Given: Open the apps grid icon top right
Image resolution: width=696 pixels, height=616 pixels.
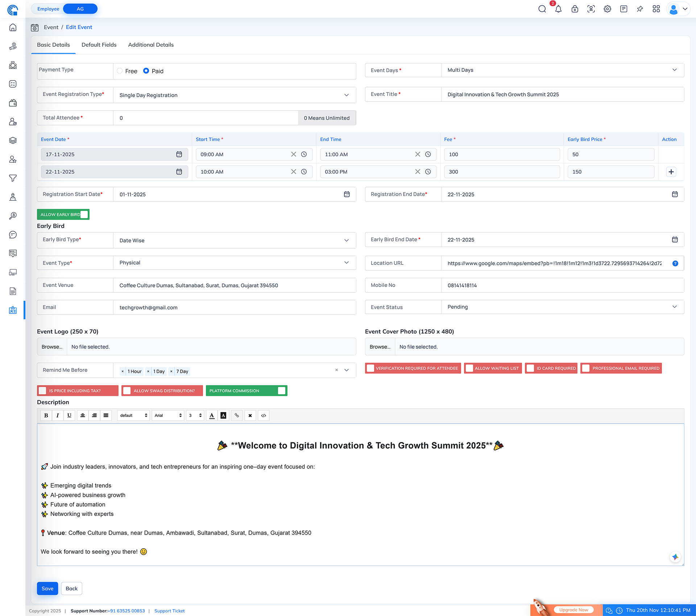Looking at the screenshot, I should click(x=656, y=9).
